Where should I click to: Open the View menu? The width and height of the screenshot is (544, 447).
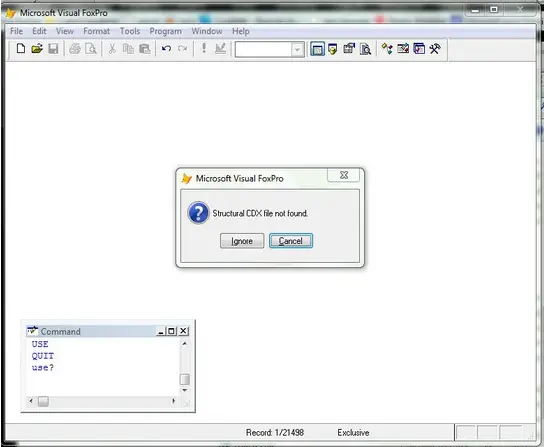(65, 31)
